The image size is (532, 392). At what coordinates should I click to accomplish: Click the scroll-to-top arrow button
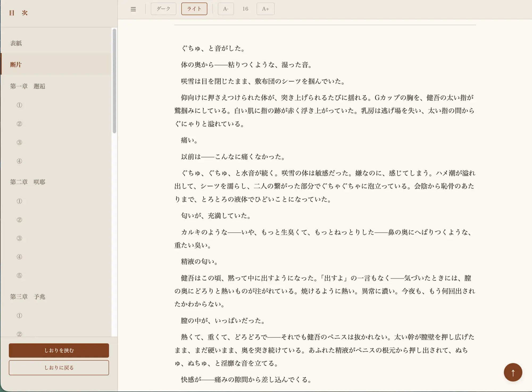coord(513,372)
